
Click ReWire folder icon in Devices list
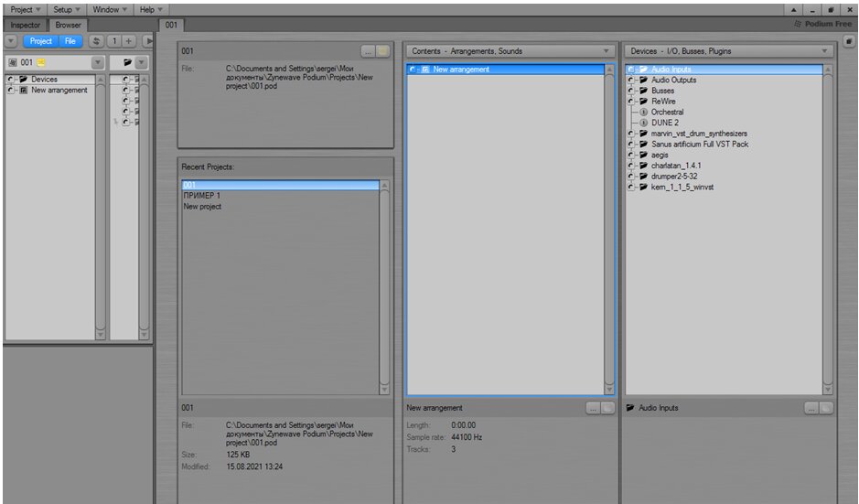pyautogui.click(x=644, y=102)
